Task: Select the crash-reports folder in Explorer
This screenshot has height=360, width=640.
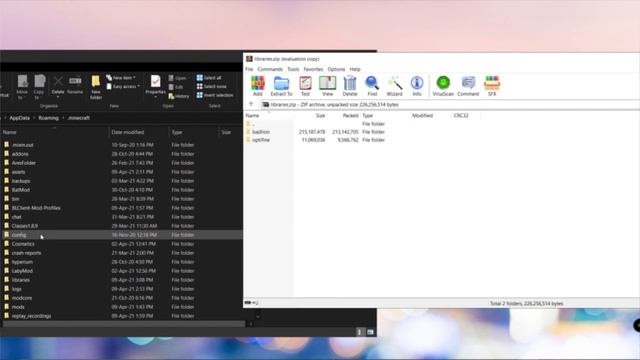Action: (26, 253)
